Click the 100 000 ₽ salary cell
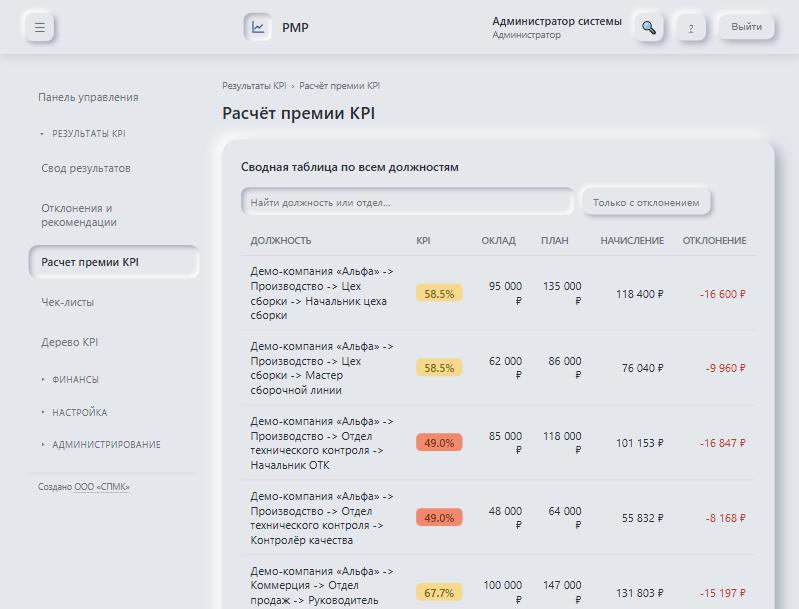This screenshot has height=609, width=799. (502, 592)
